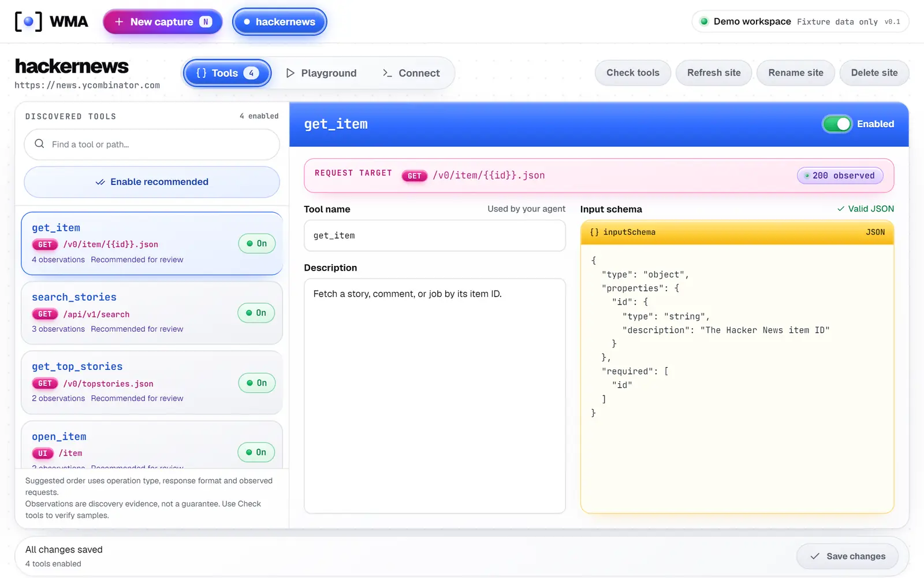Click the UI badge of open_item card
Screen dimensions: 924x578
point(43,453)
